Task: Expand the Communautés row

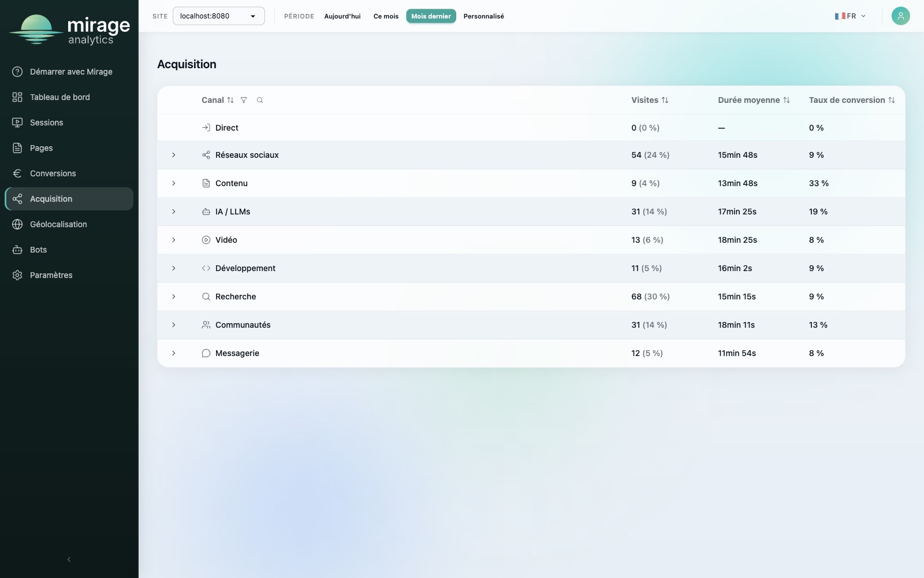Action: [x=173, y=325]
